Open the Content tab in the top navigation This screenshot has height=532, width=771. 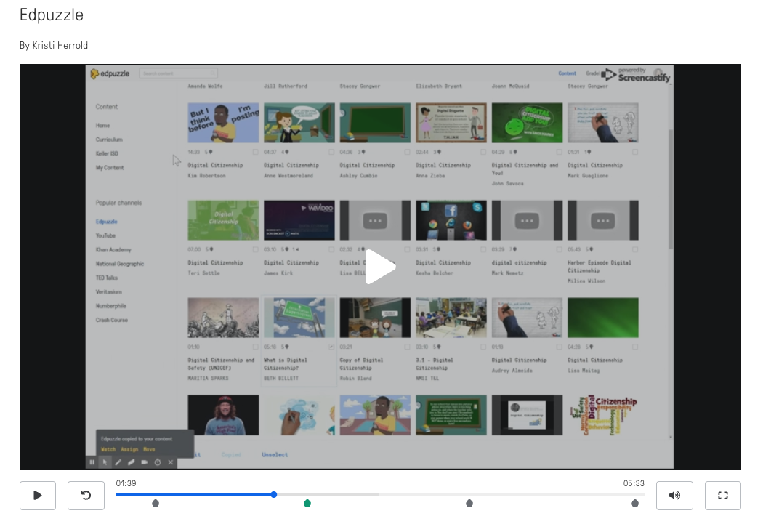pyautogui.click(x=567, y=73)
